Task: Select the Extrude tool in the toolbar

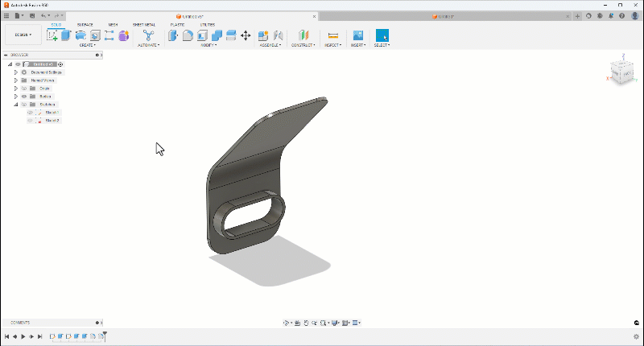Action: (66, 35)
